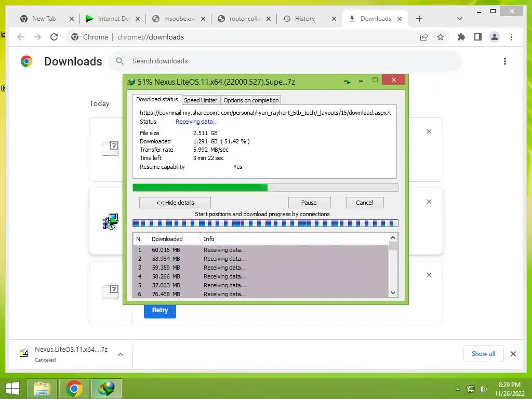Click Chrome forward navigation arrow
The image size is (532, 399).
click(37, 37)
